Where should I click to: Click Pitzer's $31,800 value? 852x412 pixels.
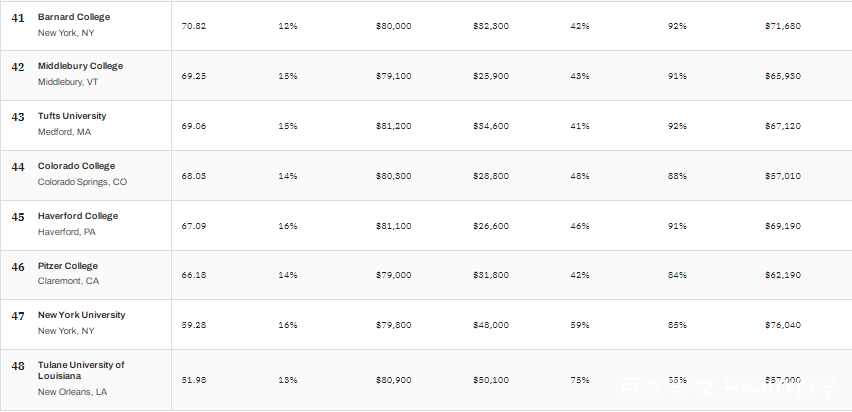pyautogui.click(x=491, y=275)
